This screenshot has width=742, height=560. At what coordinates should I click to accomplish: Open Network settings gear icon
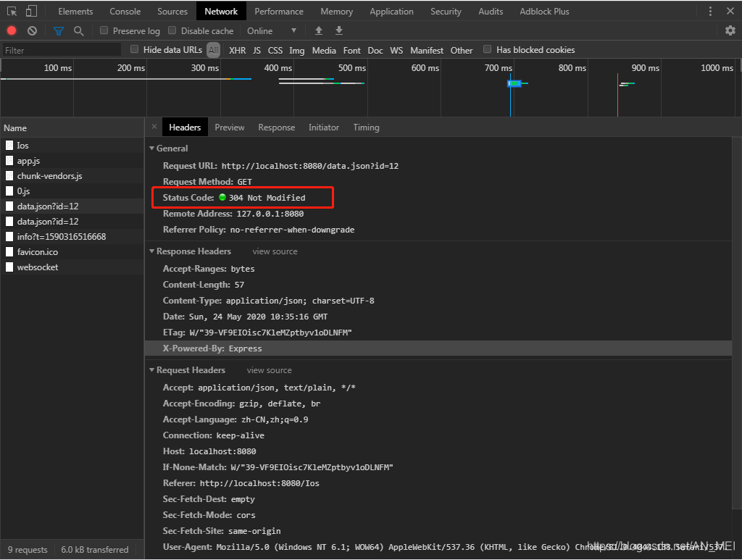[730, 30]
